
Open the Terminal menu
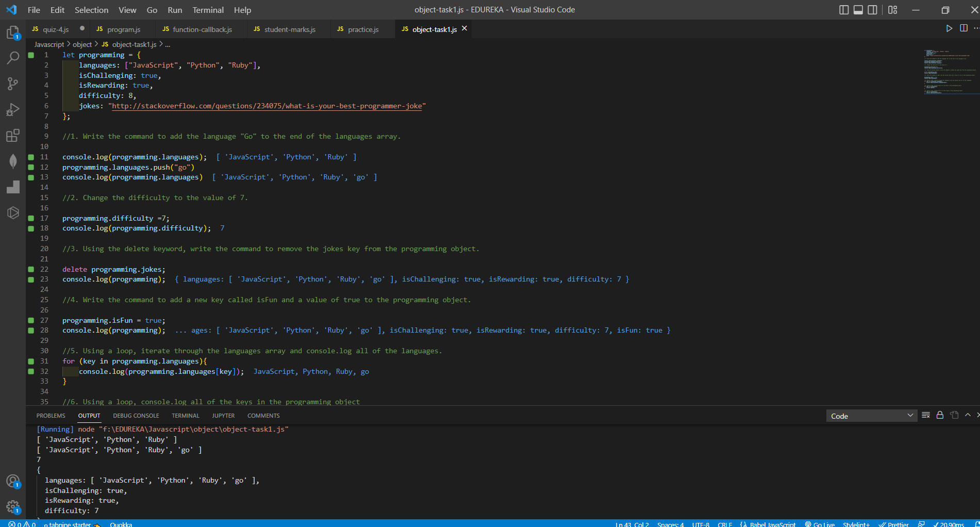click(208, 10)
